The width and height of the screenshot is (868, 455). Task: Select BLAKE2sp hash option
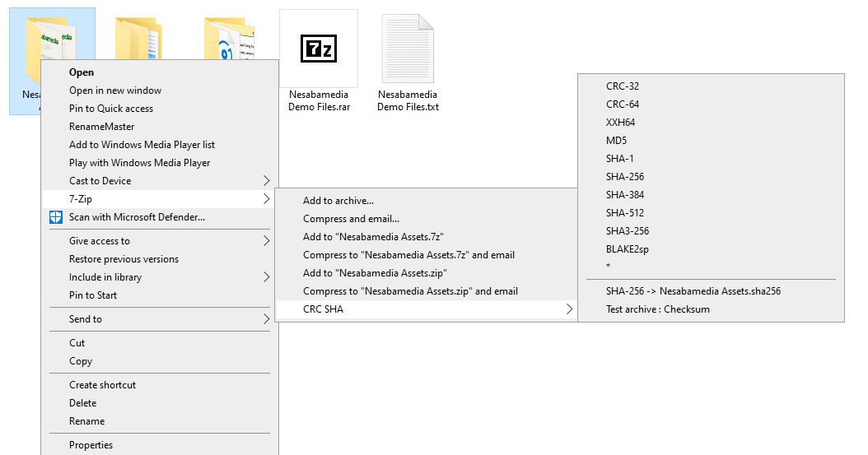tap(627, 249)
